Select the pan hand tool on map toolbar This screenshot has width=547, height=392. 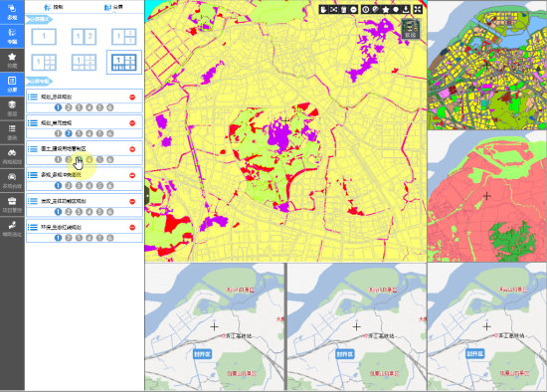click(323, 9)
